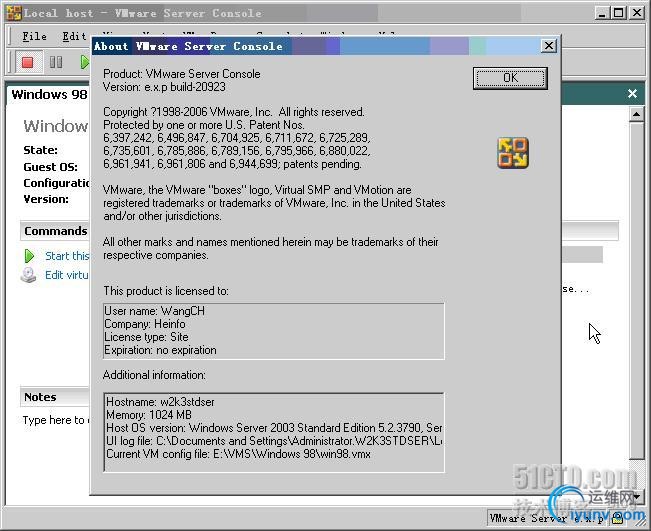
Task: Select the Windows 98 tab
Action: (49, 94)
